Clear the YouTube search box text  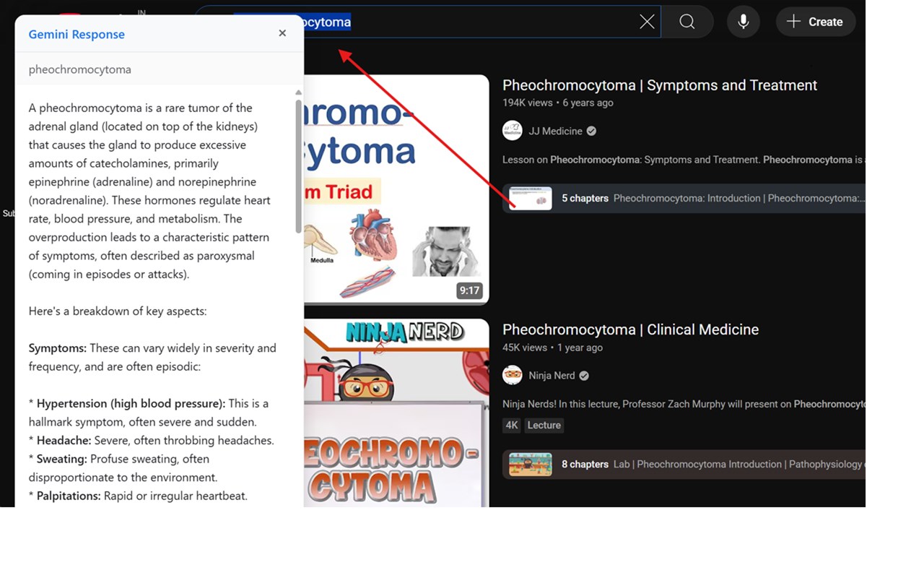[x=647, y=22]
